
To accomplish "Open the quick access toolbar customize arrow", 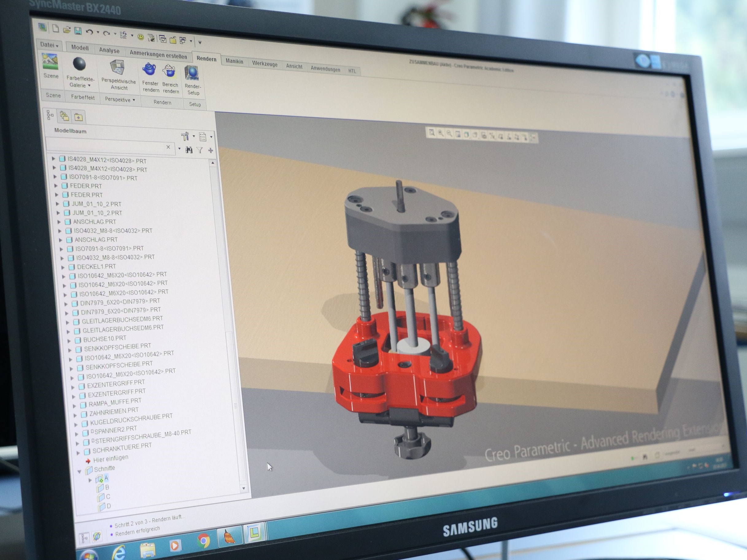I will click(199, 43).
